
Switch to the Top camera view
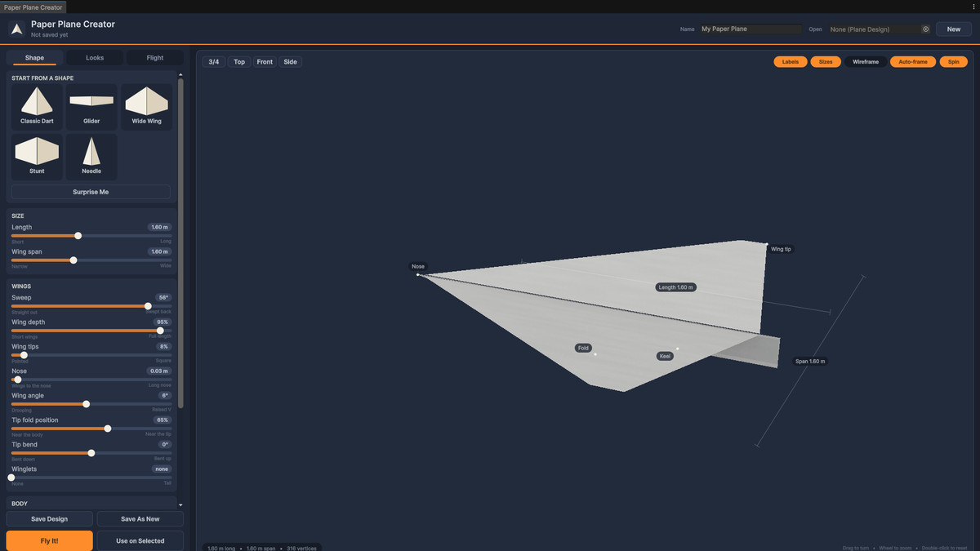point(239,62)
